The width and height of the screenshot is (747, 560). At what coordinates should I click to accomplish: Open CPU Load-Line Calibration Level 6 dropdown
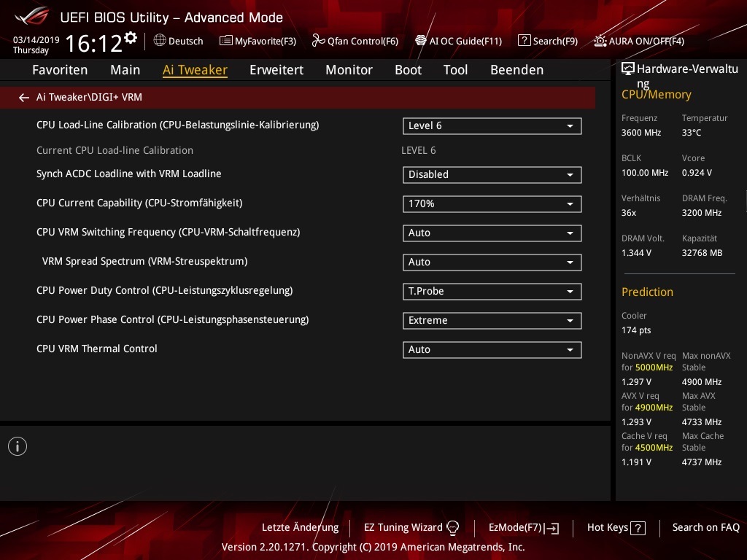click(492, 126)
